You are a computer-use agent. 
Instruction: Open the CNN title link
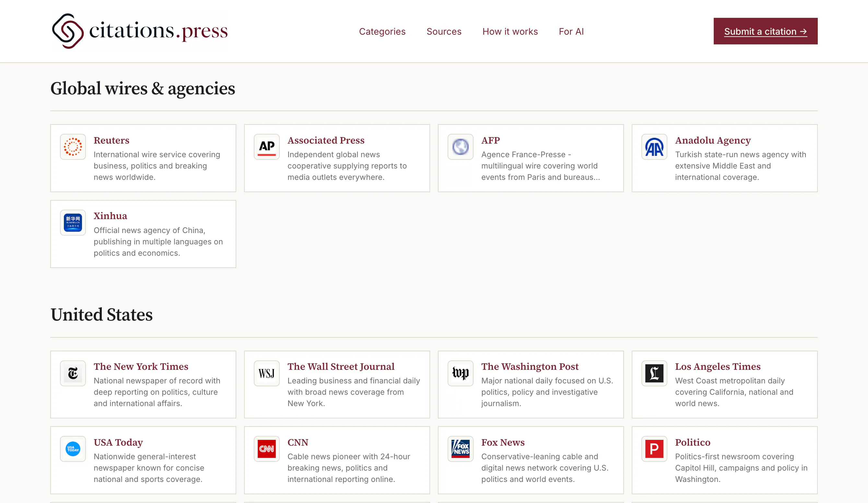pyautogui.click(x=298, y=442)
